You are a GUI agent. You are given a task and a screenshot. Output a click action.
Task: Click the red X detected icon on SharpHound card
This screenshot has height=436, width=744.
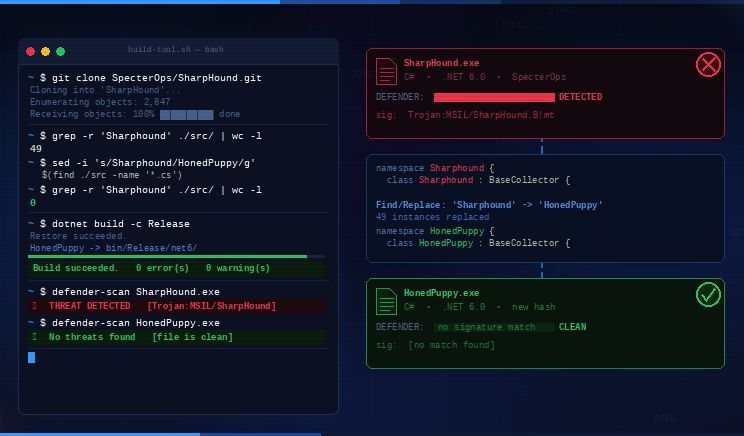(x=708, y=65)
